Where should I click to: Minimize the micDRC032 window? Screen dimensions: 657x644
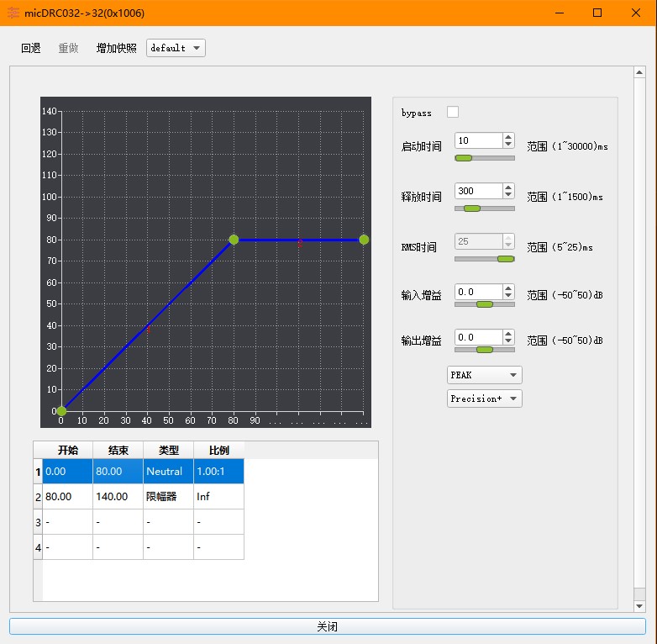coord(560,13)
